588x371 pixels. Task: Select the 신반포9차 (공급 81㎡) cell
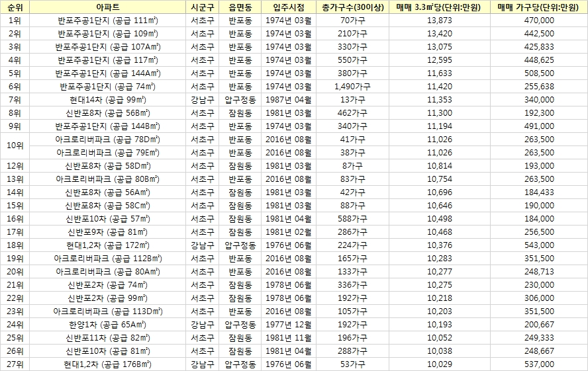108,232
